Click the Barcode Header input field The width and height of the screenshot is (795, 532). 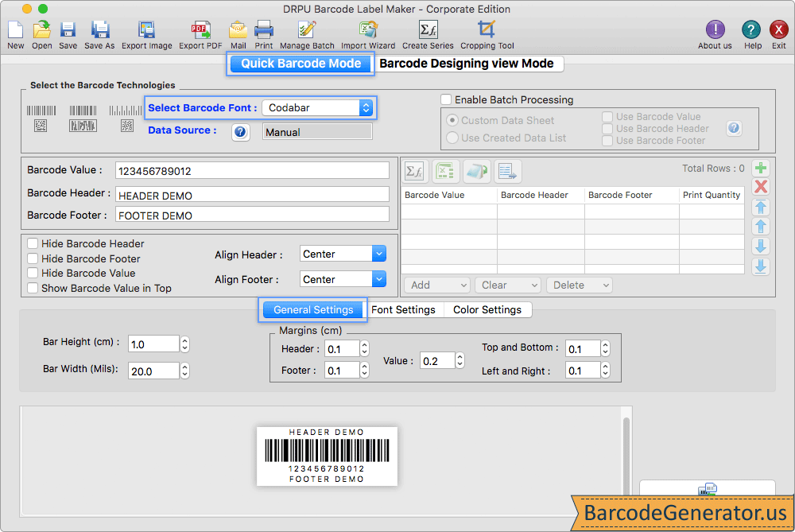[x=252, y=196]
